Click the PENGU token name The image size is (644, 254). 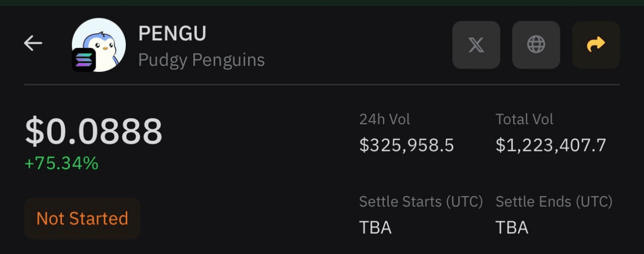pos(172,34)
